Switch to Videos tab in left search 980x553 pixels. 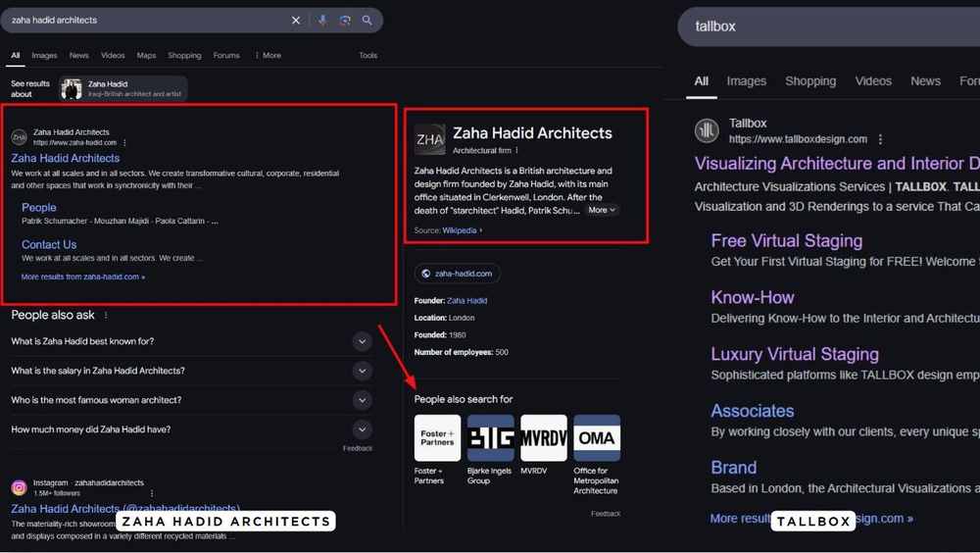click(x=113, y=56)
